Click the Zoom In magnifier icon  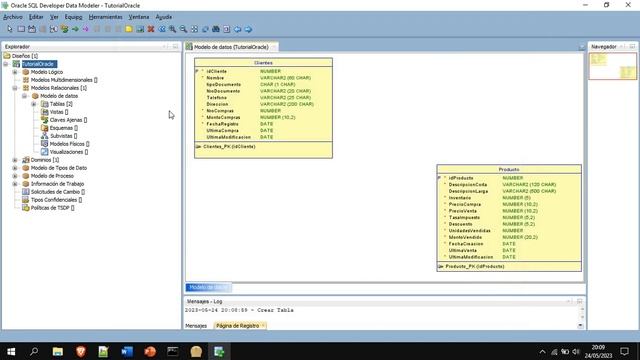point(173,29)
